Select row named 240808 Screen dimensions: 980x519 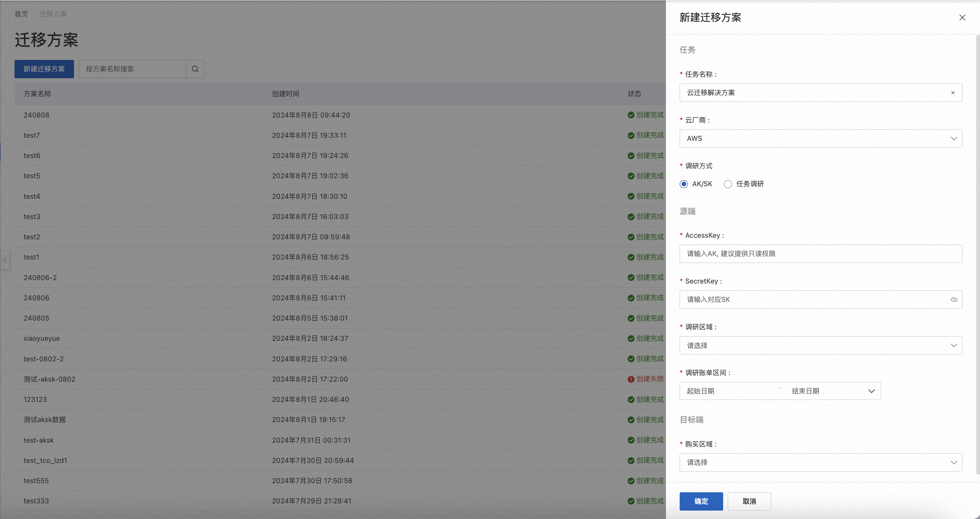340,115
